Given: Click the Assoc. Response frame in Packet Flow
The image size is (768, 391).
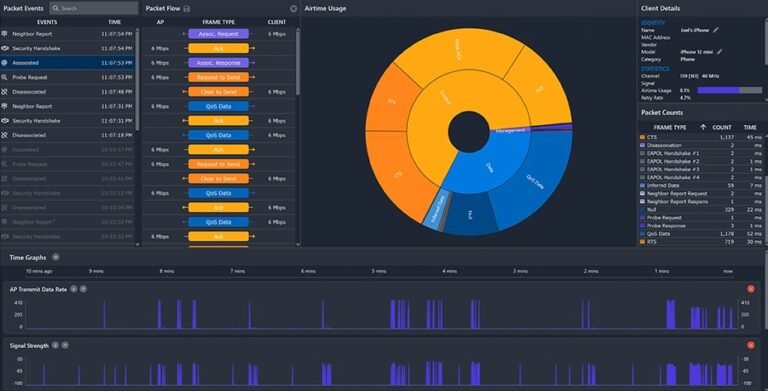Looking at the screenshot, I should coord(218,63).
